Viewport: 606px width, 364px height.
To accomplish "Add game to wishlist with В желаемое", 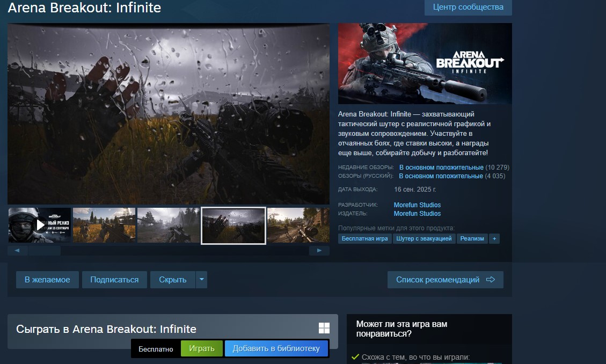I will [47, 280].
